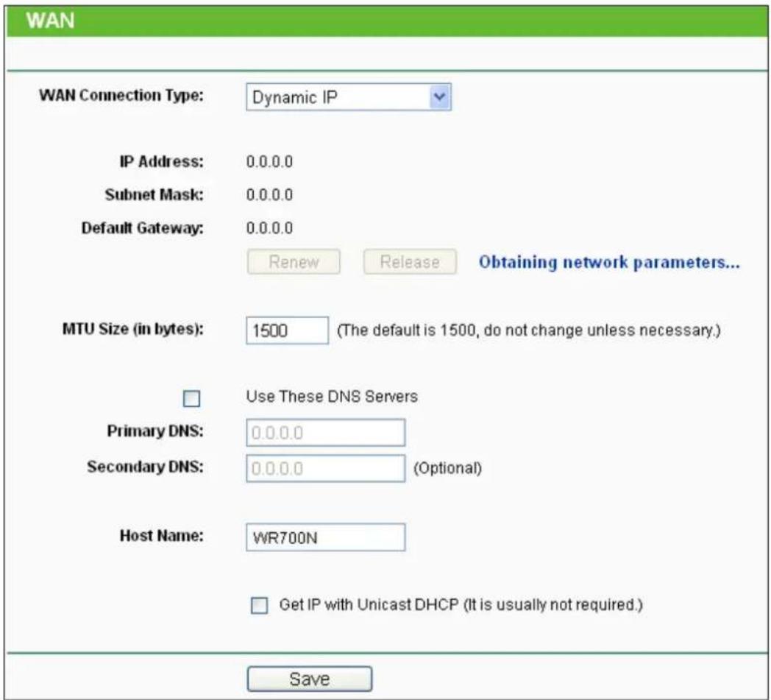The height and width of the screenshot is (700, 771).
Task: Click the MTU Size input field
Action: (287, 330)
